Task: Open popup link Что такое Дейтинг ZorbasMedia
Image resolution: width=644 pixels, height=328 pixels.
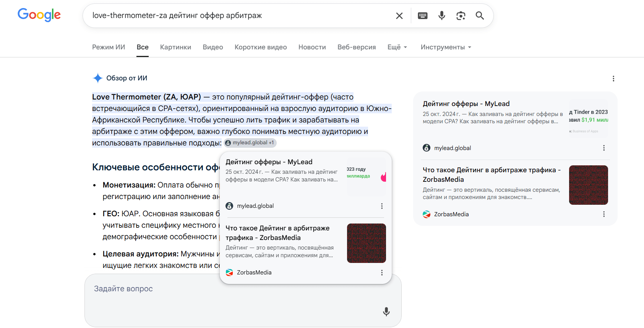Action: (x=277, y=233)
